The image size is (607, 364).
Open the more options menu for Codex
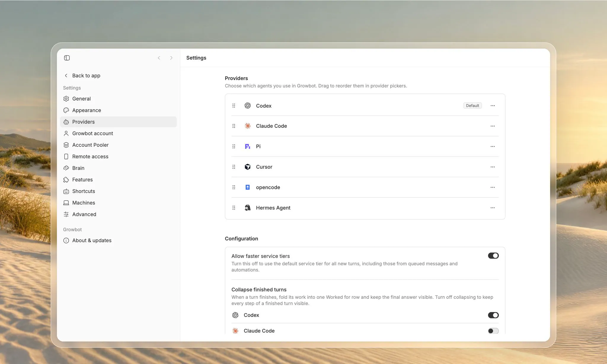pos(493,106)
